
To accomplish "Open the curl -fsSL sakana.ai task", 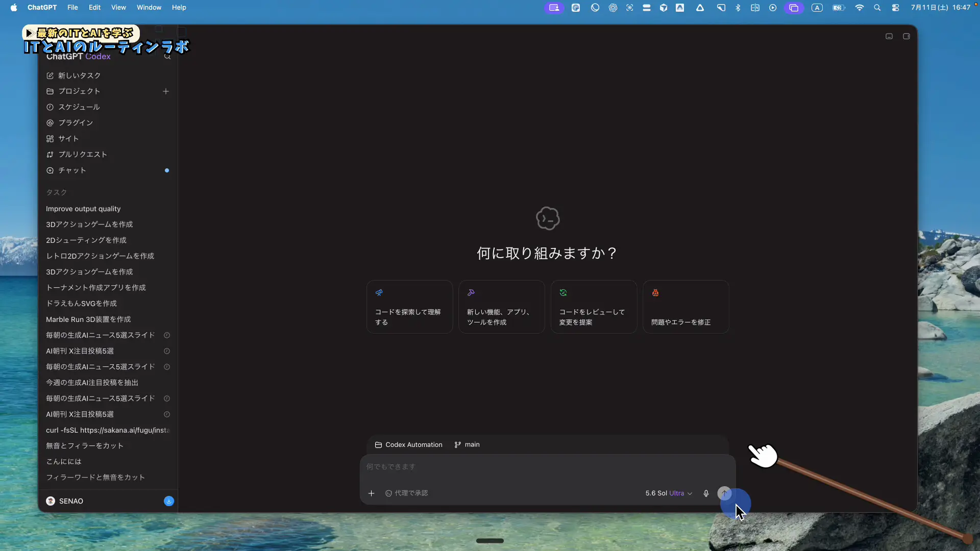I will click(x=108, y=430).
